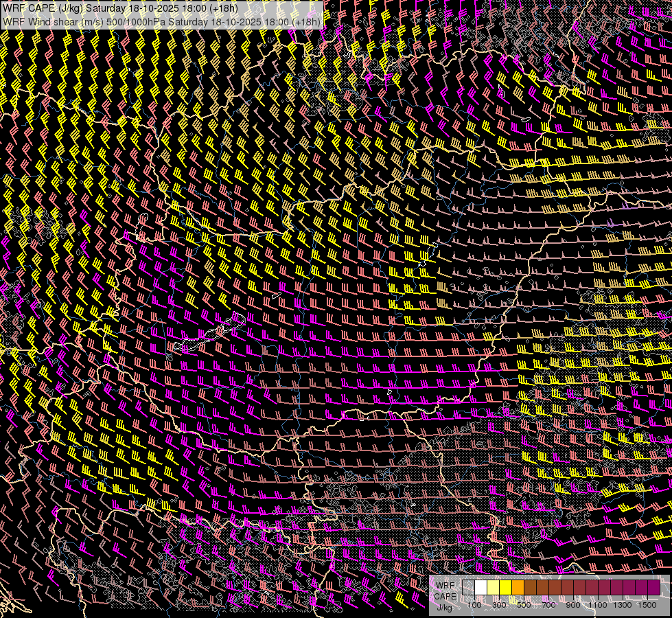Choose the 700 legend scale value
The image size is (672, 618).
[x=548, y=605]
